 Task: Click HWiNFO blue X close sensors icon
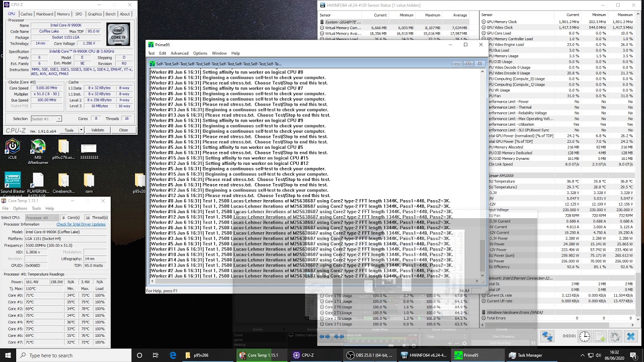pos(630,337)
